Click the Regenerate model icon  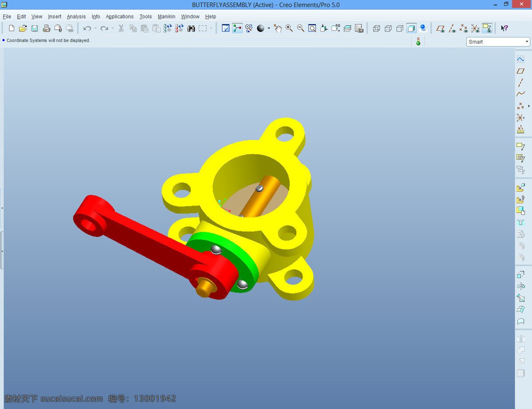pos(168,28)
